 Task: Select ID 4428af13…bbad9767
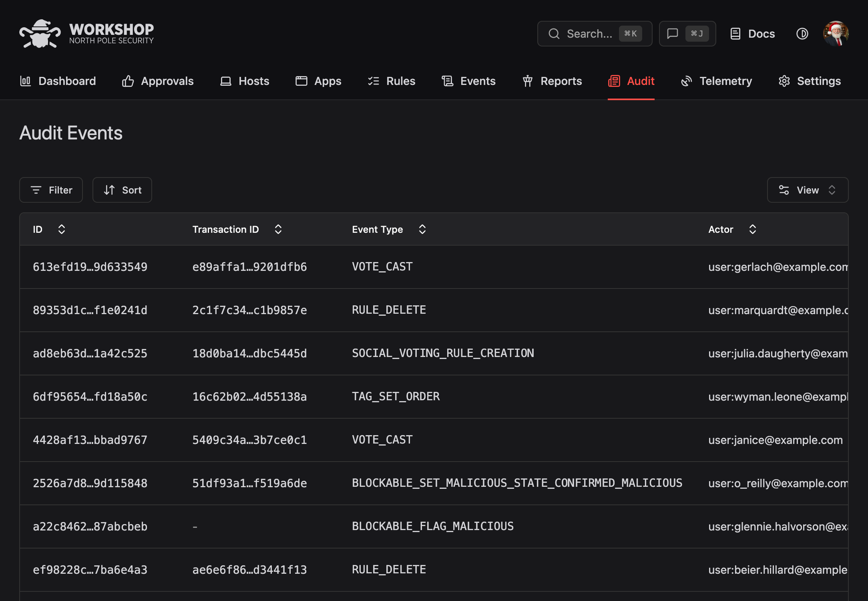(x=90, y=440)
